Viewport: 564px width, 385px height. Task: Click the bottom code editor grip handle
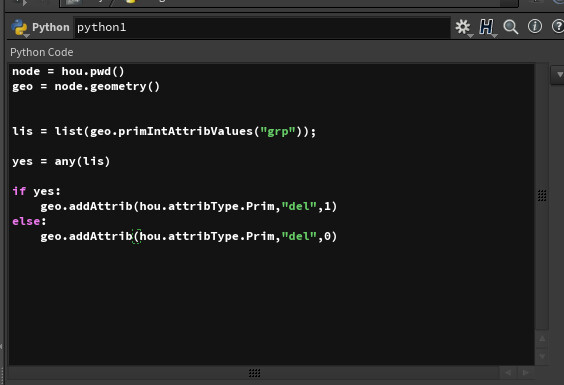point(254,373)
